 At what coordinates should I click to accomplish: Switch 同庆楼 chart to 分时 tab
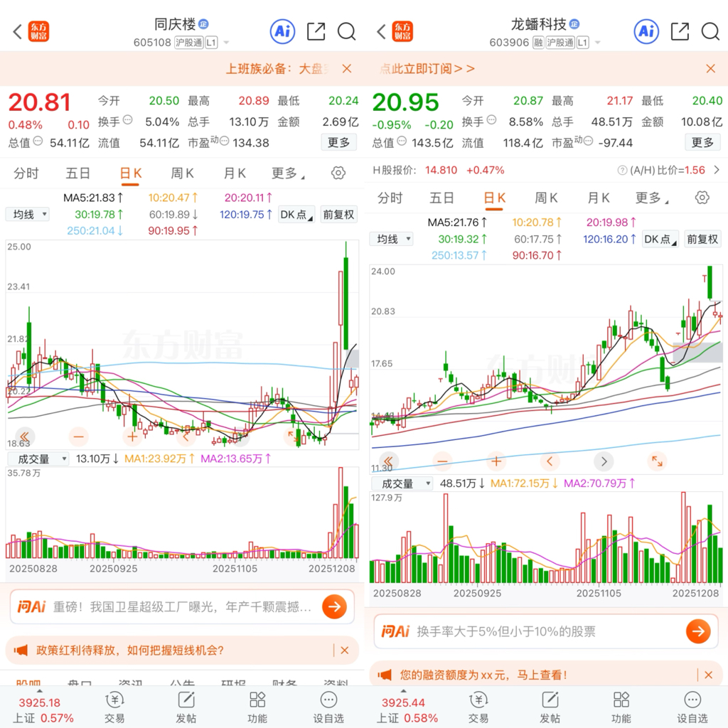click(x=26, y=173)
